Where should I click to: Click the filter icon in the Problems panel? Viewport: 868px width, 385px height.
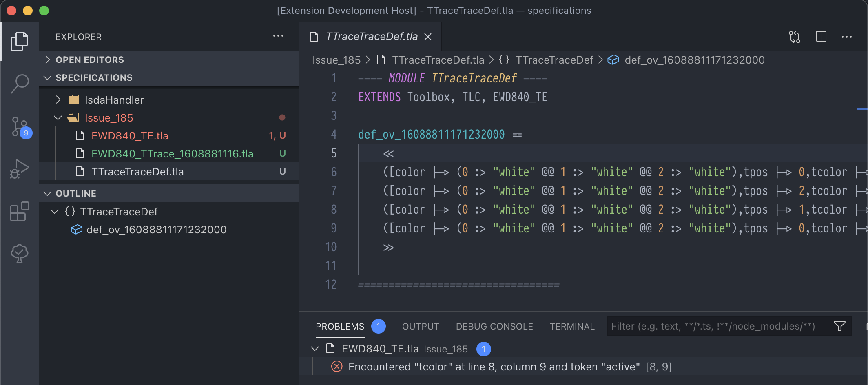click(x=839, y=326)
